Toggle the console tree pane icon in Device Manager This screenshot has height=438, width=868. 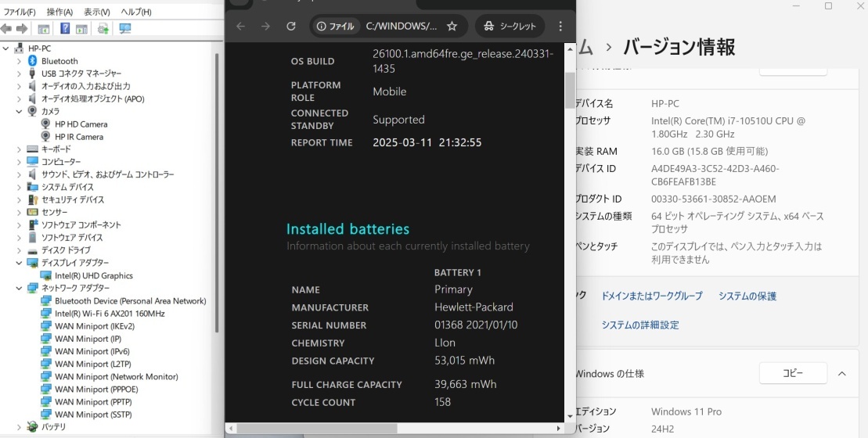click(43, 28)
